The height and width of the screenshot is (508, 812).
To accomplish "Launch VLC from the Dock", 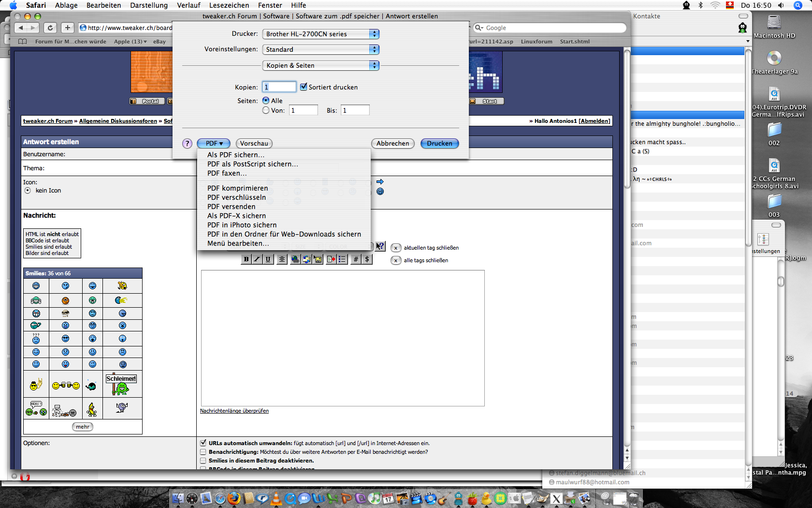I will click(276, 498).
